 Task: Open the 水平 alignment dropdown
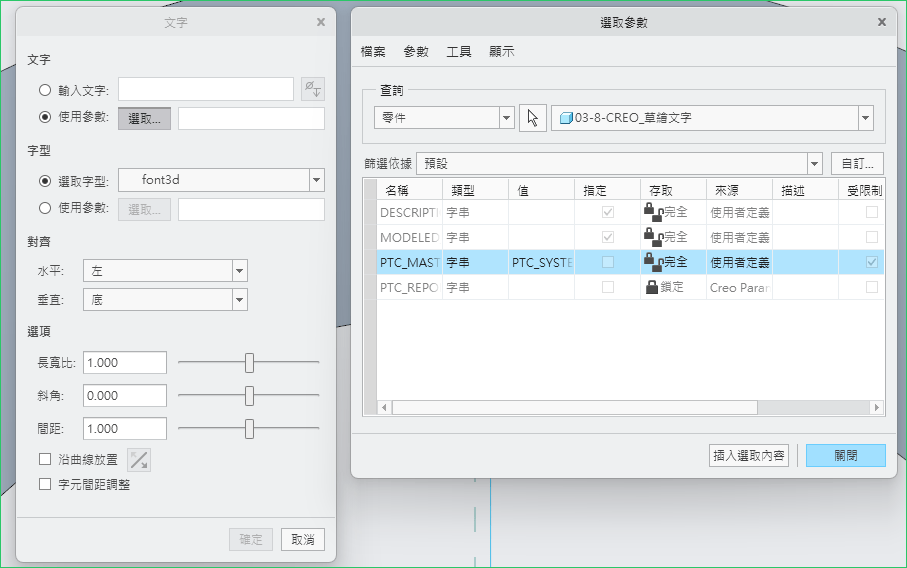pyautogui.click(x=239, y=271)
